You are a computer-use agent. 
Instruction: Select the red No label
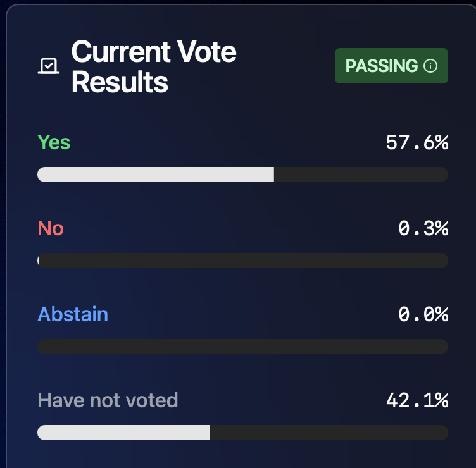click(51, 228)
